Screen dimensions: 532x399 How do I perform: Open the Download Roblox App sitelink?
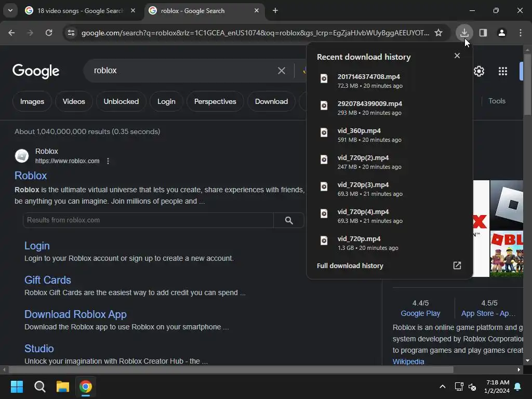pos(75,314)
